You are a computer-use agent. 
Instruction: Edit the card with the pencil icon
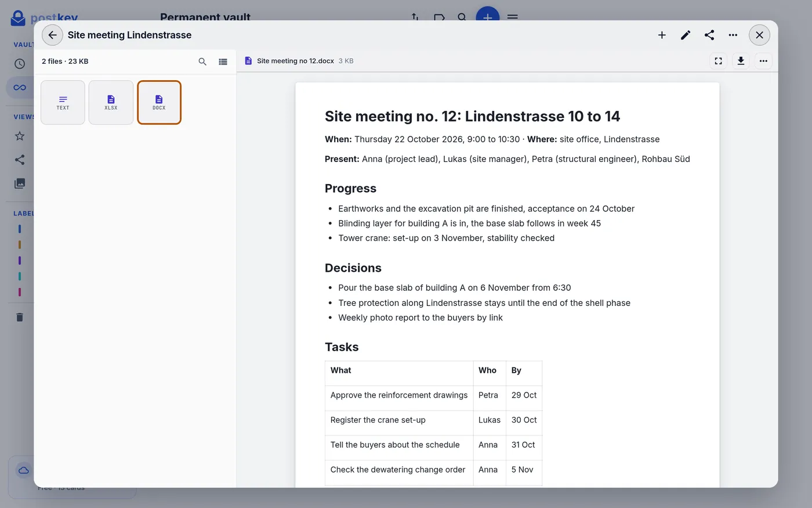tap(686, 35)
